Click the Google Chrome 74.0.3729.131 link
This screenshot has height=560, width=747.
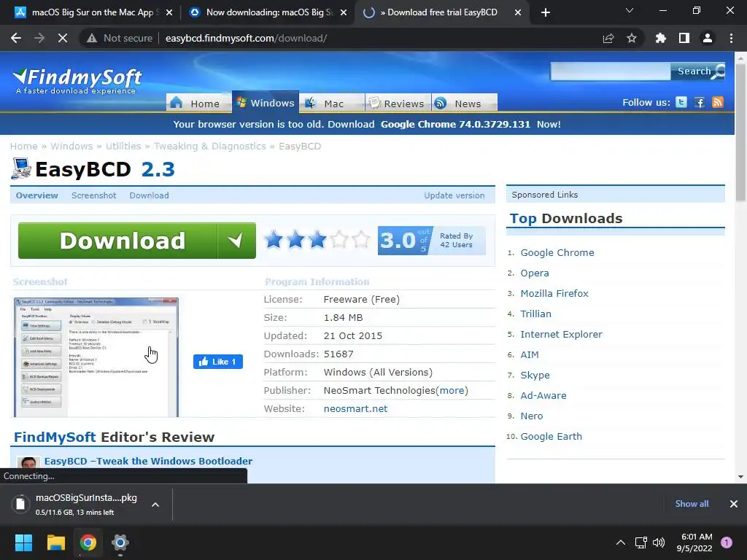pos(455,124)
